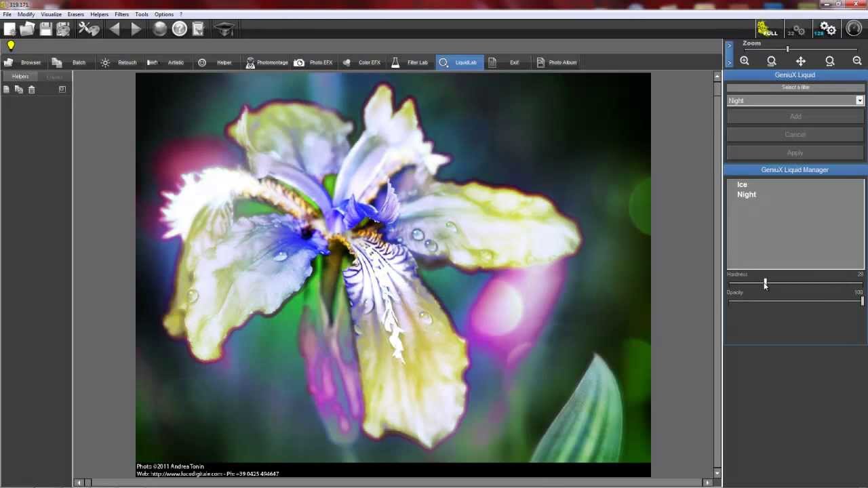Screen dimensions: 868x488
Task: Switch to the Photo EFX tab
Action: tap(313, 62)
